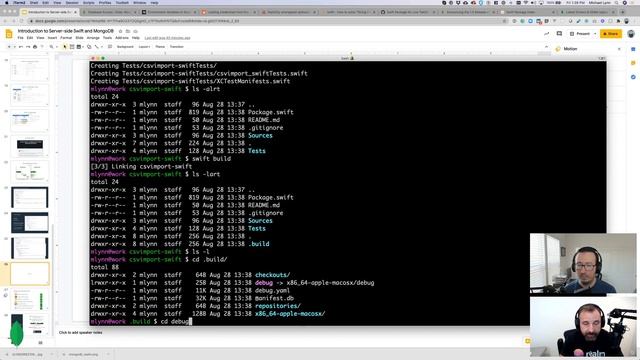Open the Tools menu

click(x=107, y=38)
